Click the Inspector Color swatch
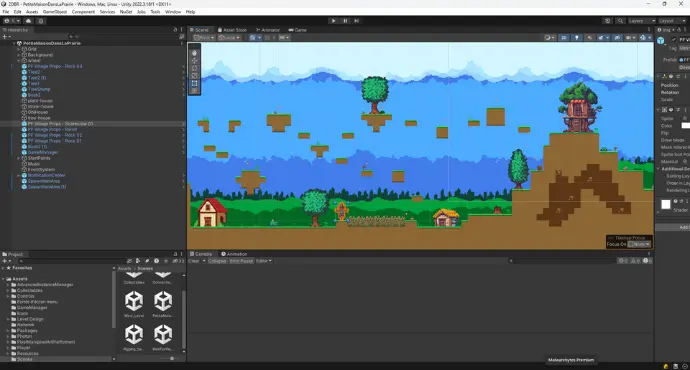 686,126
